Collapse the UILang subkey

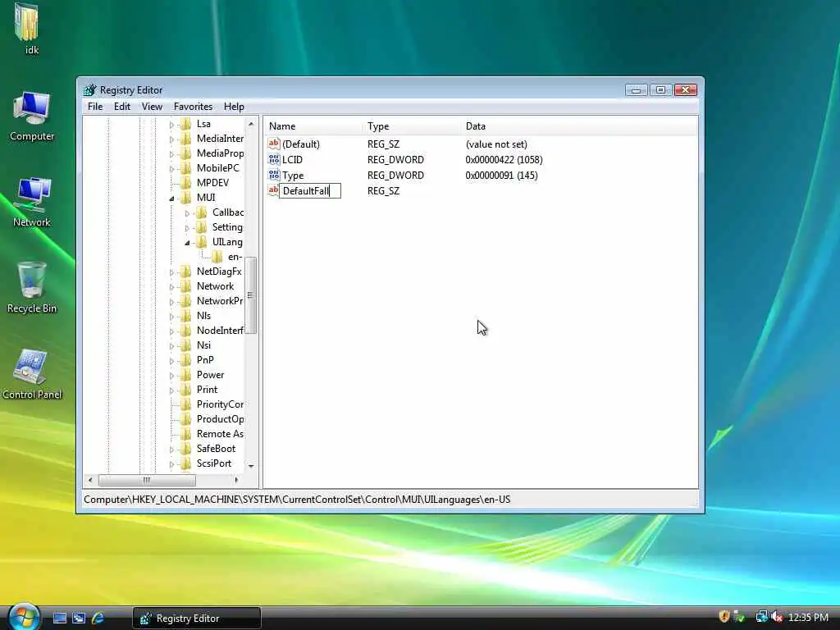(187, 243)
